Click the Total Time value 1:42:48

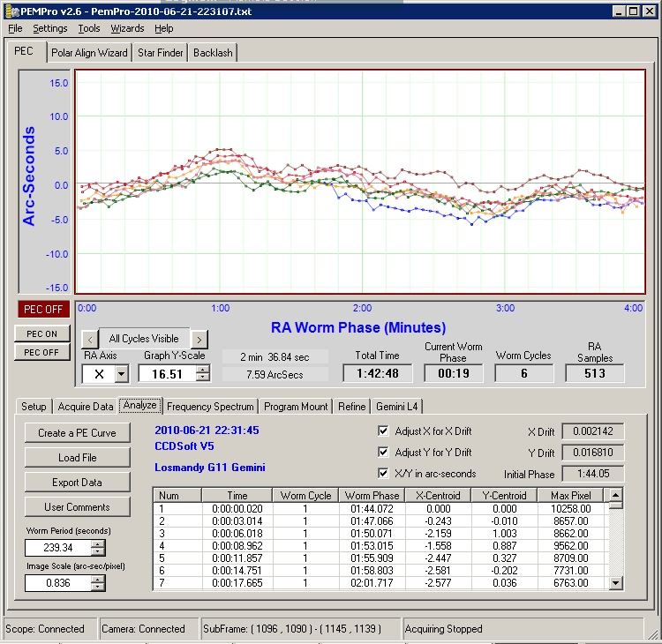(378, 373)
